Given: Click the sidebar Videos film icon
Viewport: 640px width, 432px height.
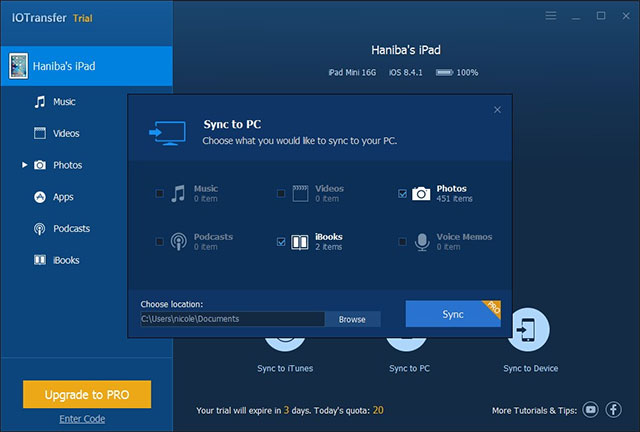Looking at the screenshot, I should 40,133.
